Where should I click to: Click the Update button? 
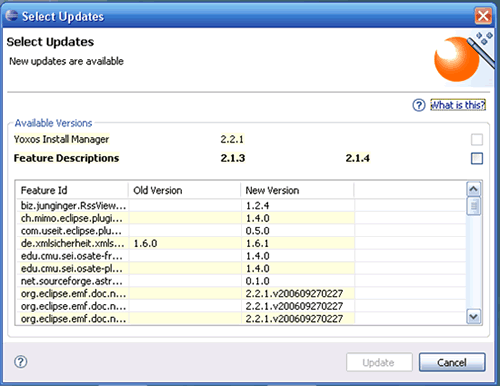pos(379,362)
